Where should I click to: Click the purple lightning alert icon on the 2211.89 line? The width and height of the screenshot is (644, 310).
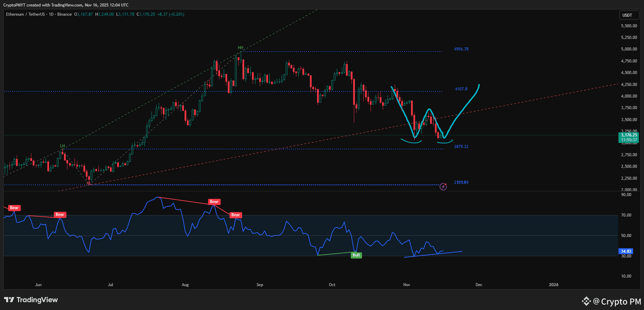pos(443,187)
